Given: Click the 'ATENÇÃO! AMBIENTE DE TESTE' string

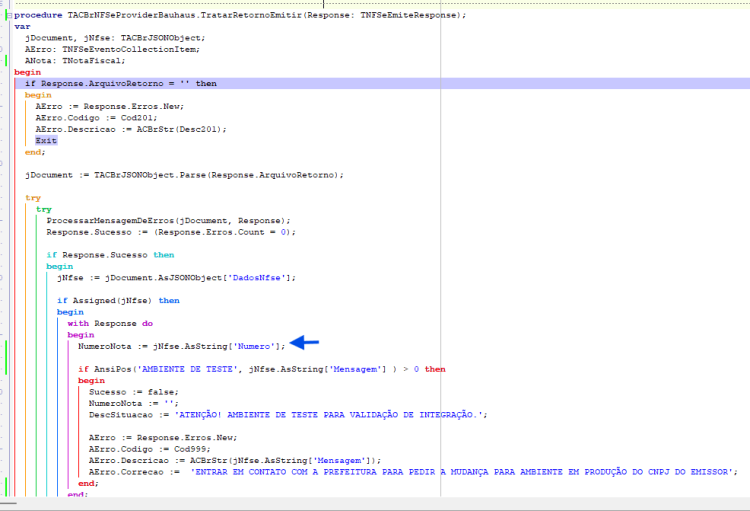Looking at the screenshot, I should pyautogui.click(x=328, y=415).
